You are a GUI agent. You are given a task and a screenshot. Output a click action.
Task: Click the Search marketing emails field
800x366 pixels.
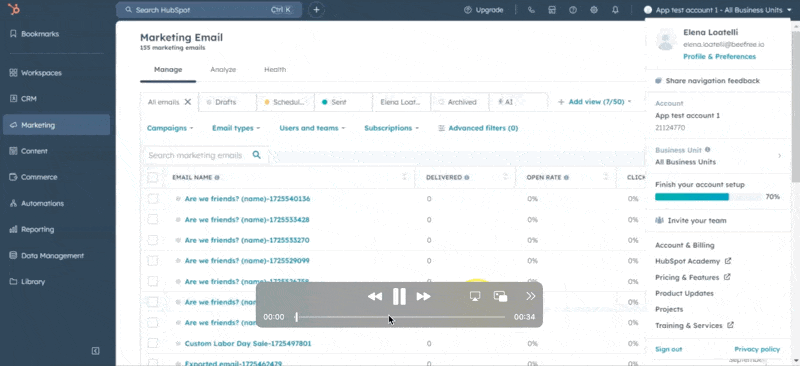[205, 155]
